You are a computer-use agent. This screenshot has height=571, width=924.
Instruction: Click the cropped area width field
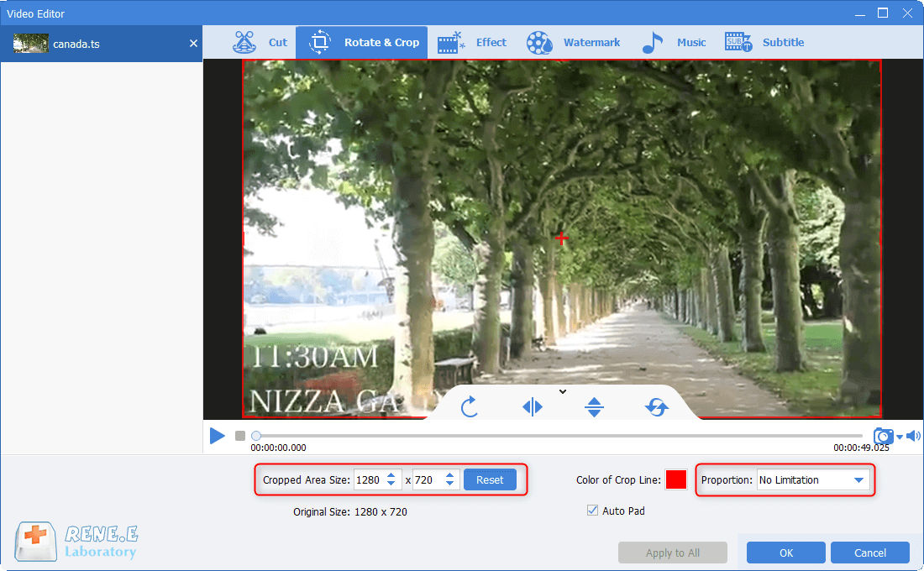coord(368,480)
